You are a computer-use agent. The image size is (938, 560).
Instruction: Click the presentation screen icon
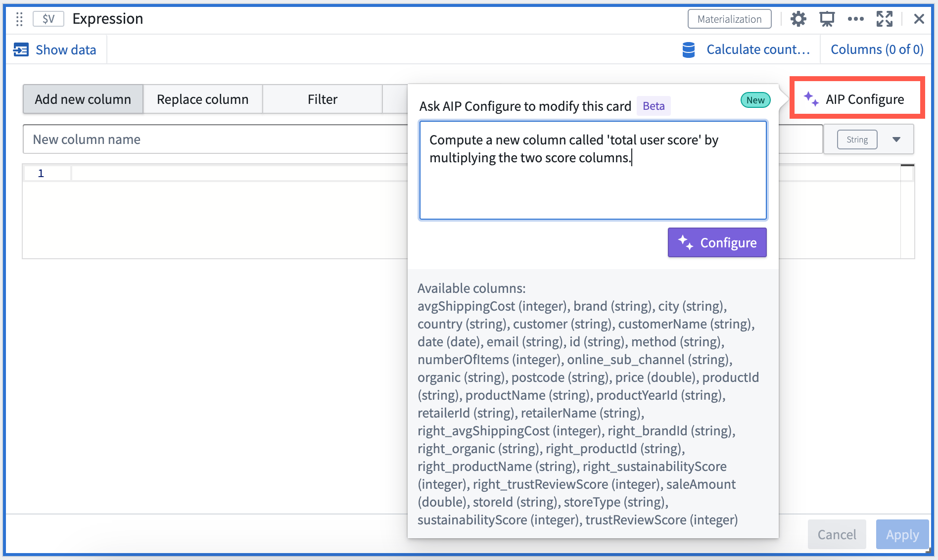pos(827,19)
